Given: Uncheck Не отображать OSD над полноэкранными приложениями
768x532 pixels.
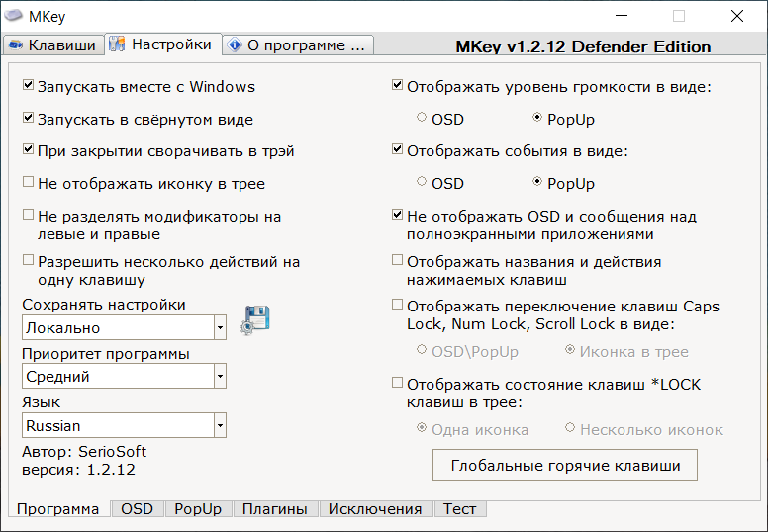Looking at the screenshot, I should coord(397,215).
